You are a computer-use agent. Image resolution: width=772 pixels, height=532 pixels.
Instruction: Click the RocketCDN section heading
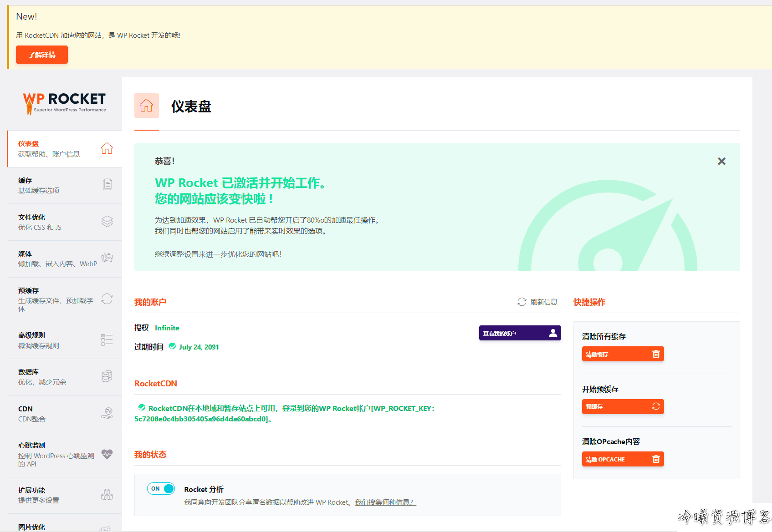click(x=156, y=384)
